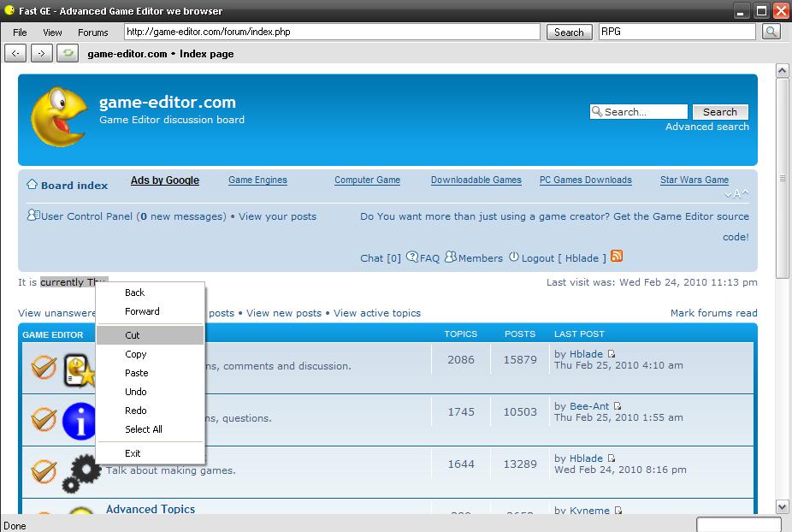Open the Ads by Google link

tap(165, 180)
